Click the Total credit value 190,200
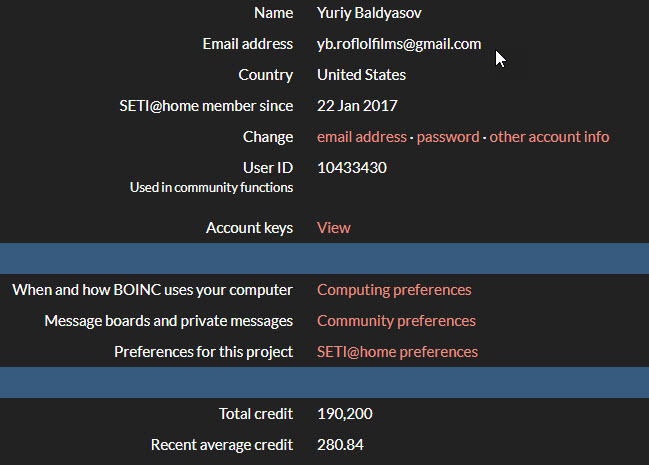The width and height of the screenshot is (649, 465). point(345,414)
